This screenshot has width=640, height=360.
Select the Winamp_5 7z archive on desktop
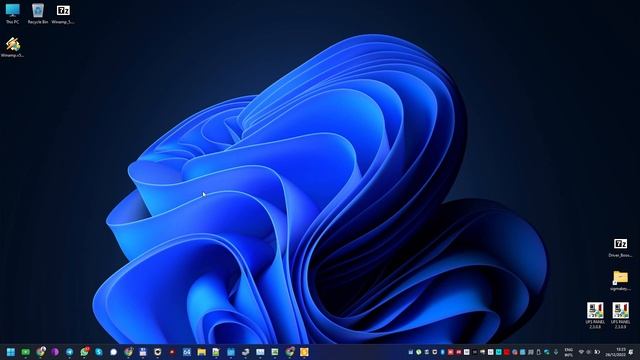click(x=63, y=13)
